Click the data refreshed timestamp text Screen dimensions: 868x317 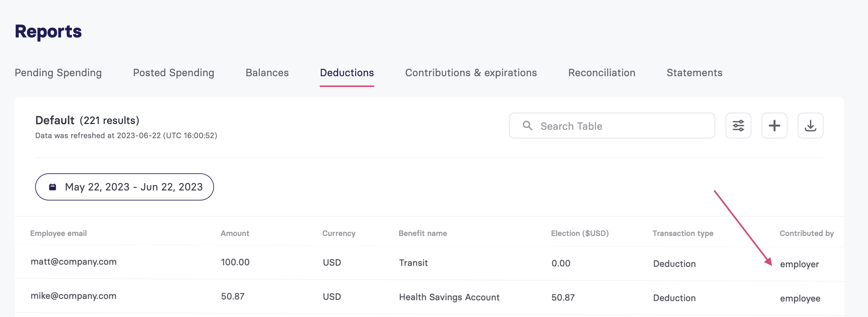pos(126,135)
